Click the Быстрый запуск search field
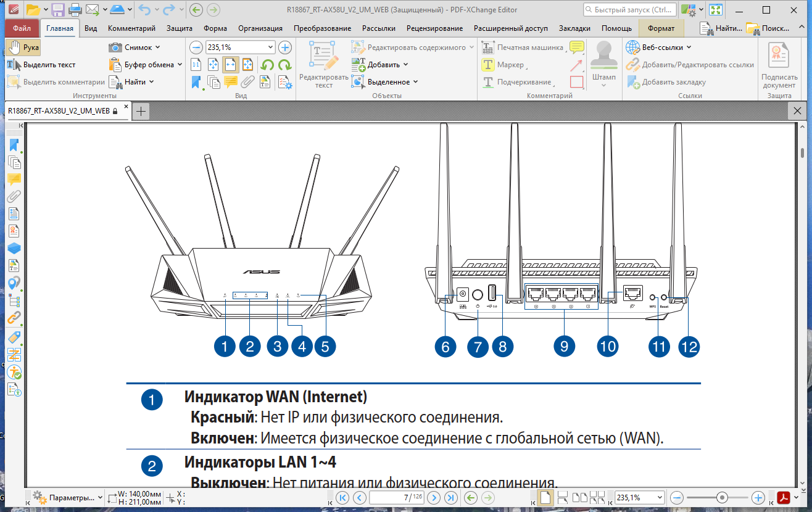Image resolution: width=812 pixels, height=512 pixels. (x=629, y=10)
